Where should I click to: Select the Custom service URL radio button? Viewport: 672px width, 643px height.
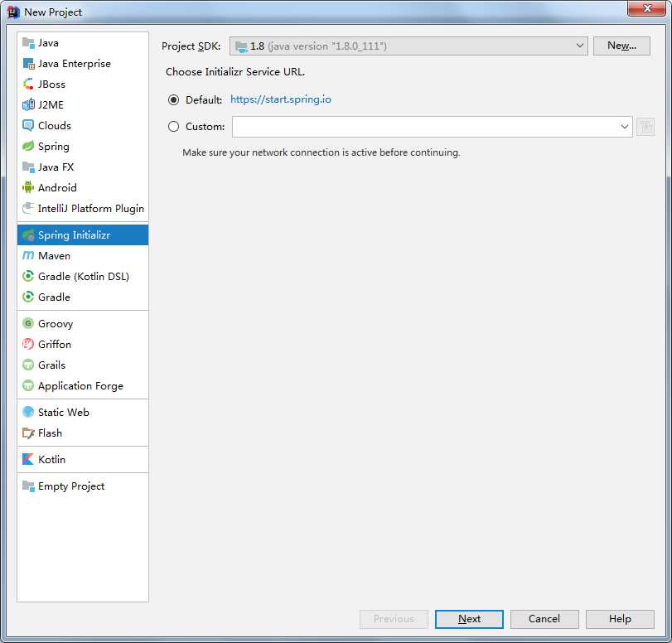(x=173, y=127)
